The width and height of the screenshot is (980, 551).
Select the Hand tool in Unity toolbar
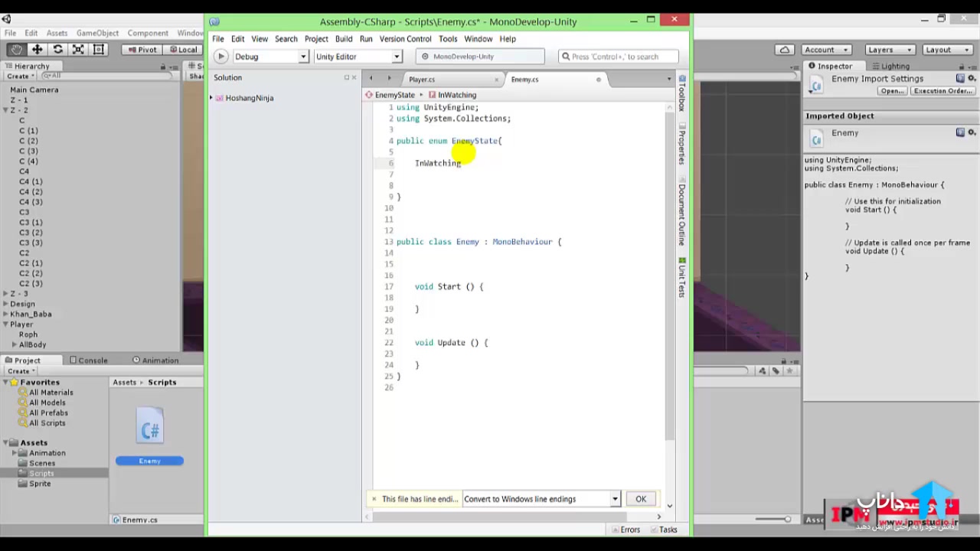[16, 50]
